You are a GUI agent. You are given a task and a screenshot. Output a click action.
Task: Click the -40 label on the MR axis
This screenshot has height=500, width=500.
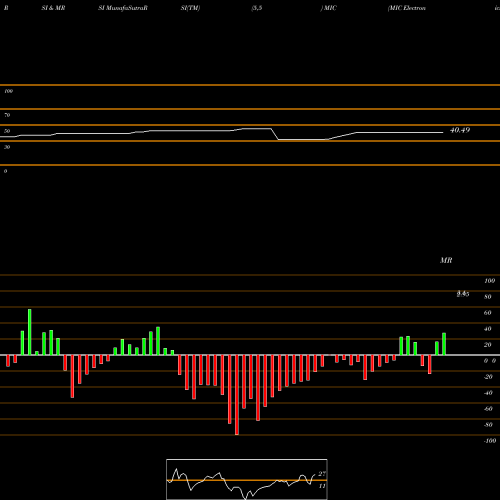coord(488,393)
